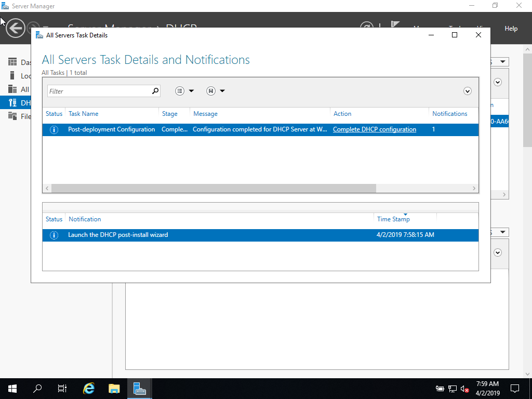This screenshot has height=399, width=532.
Task: Sort by the Notification column header
Action: click(85, 219)
